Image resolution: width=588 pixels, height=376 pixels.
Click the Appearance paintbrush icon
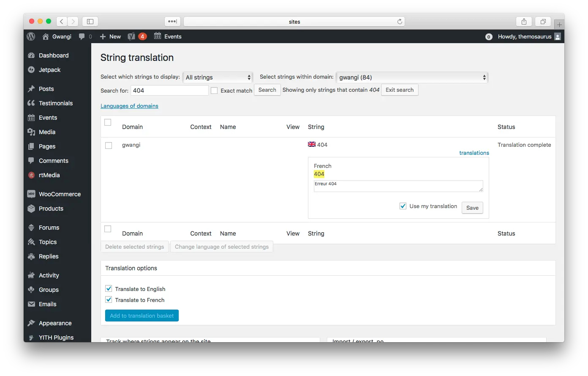(31, 323)
